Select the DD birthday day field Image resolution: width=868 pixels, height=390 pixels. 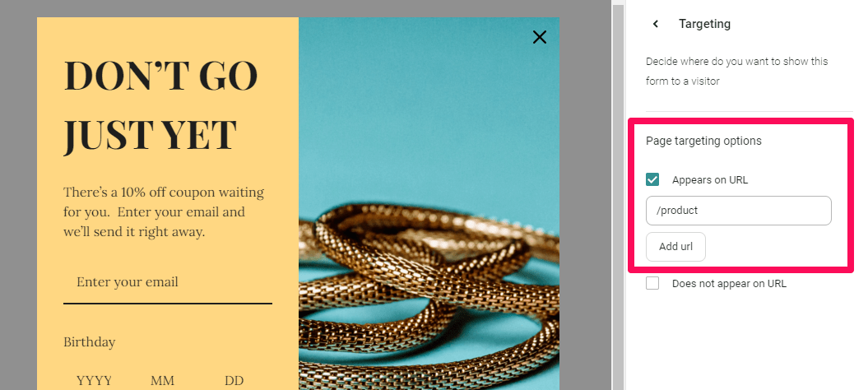click(x=234, y=381)
